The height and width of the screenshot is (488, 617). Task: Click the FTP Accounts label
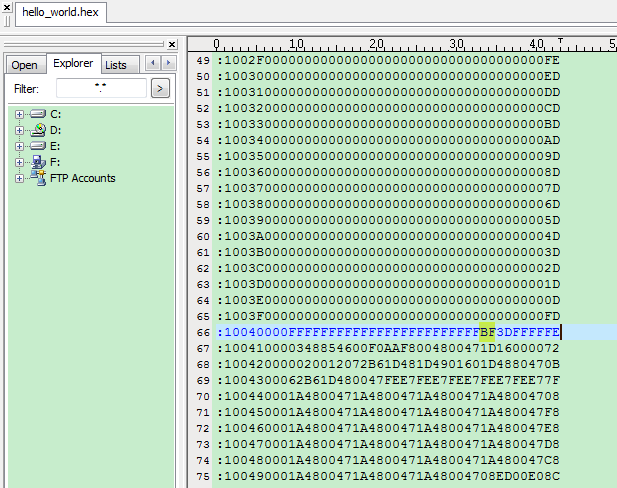pyautogui.click(x=83, y=178)
